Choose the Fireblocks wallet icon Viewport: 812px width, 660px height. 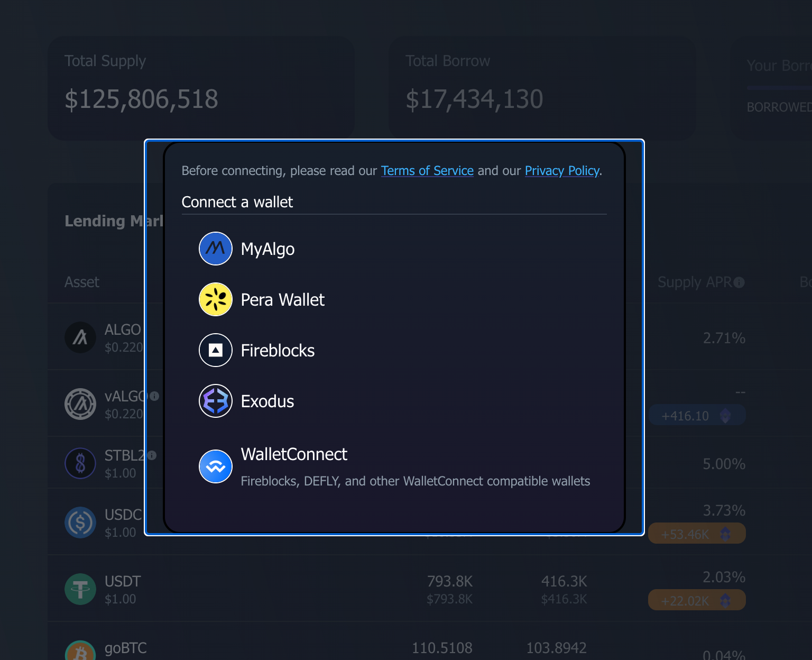pyautogui.click(x=215, y=350)
